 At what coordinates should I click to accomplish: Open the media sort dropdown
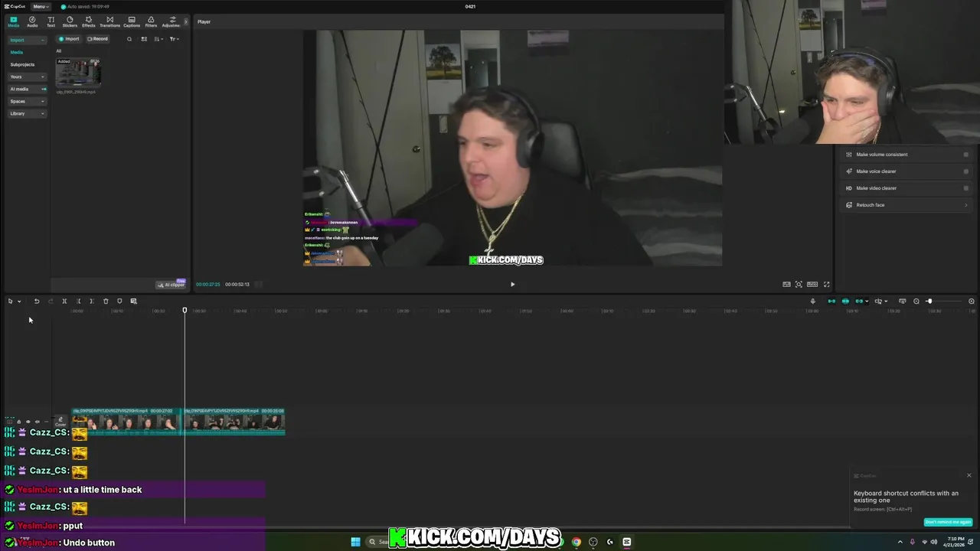click(x=158, y=39)
